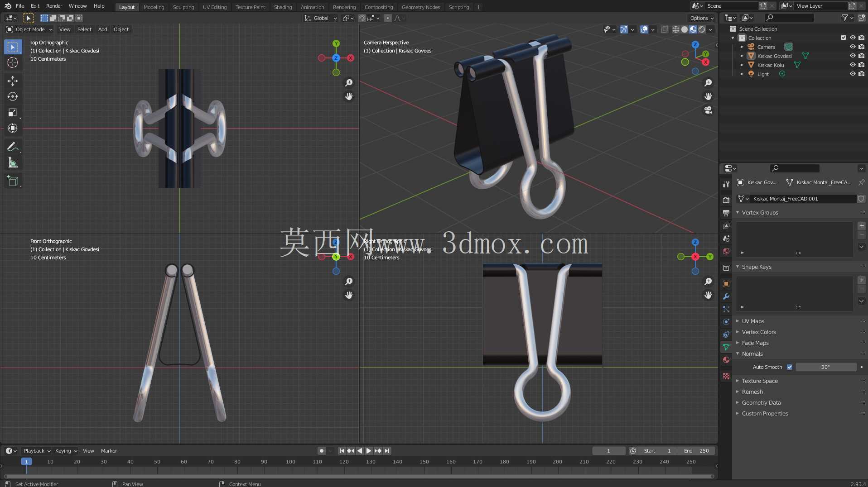Expand the Kiskac Govdesi tree item
This screenshot has height=487, width=868.
(x=742, y=56)
